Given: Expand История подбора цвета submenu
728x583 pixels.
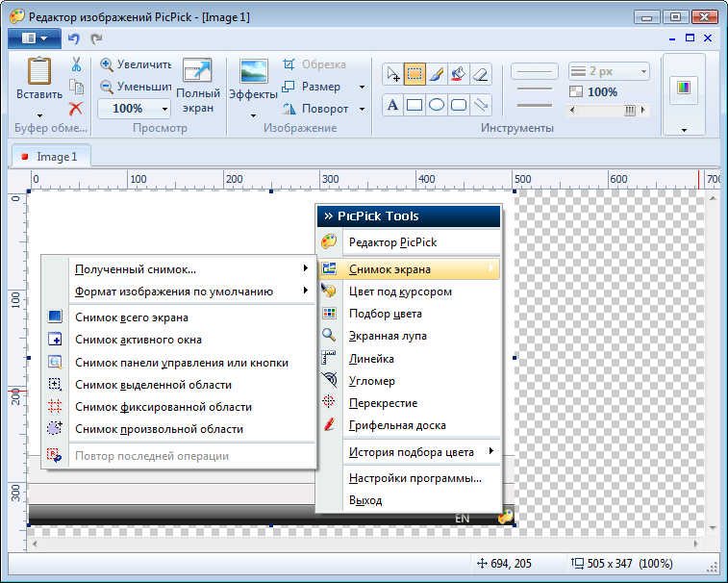Looking at the screenshot, I should pyautogui.click(x=409, y=451).
